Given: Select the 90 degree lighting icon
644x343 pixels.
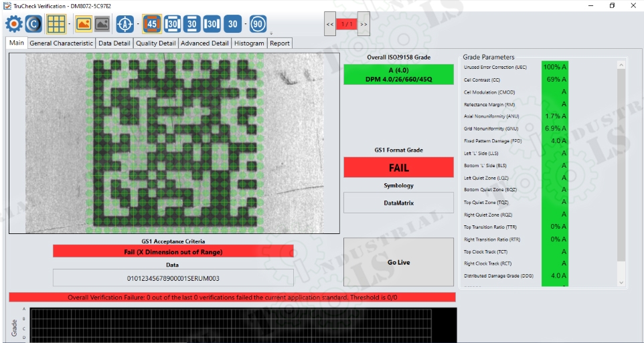Looking at the screenshot, I should pos(258,24).
